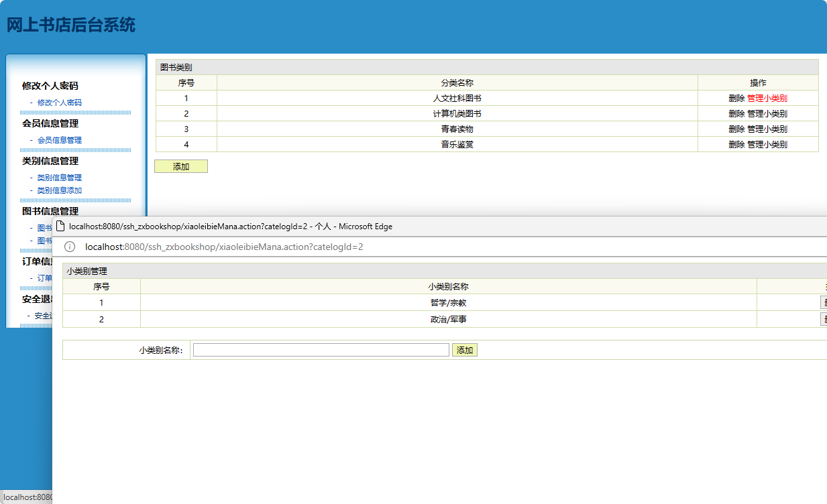The height and width of the screenshot is (504, 827).
Task: Go to 类别信息管理 in sidebar
Action: (x=59, y=178)
